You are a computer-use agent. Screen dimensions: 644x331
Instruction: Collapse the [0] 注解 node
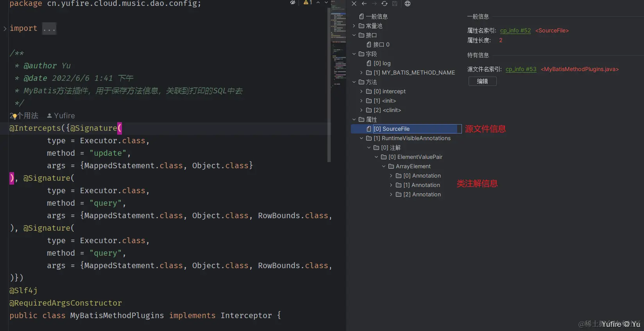369,148
